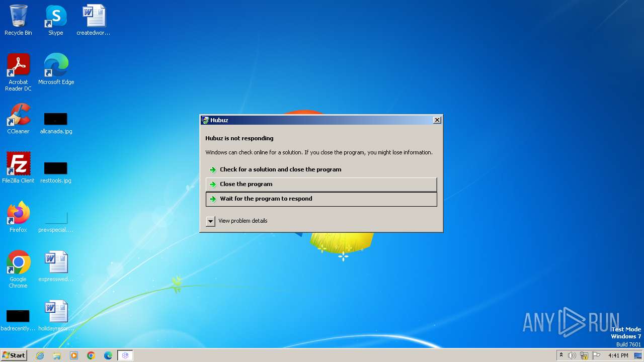Select the createdwor... Word document icon
Screen dimensions: 644x362
point(94,20)
